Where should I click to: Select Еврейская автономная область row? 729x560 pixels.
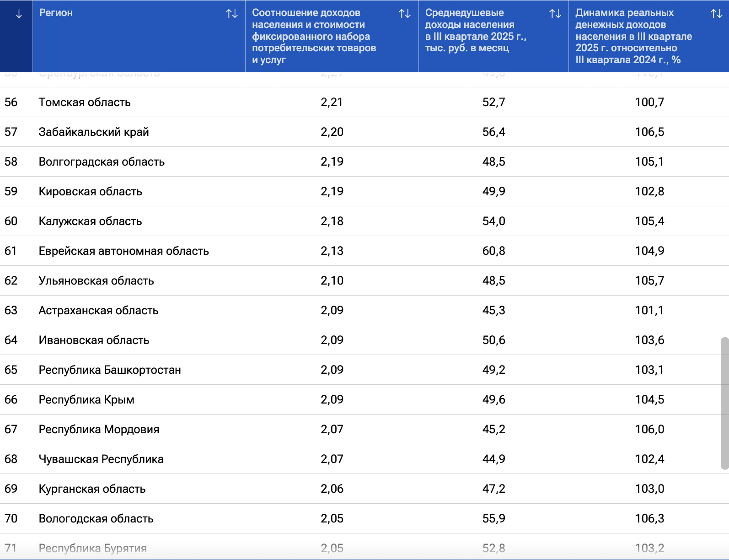(123, 251)
